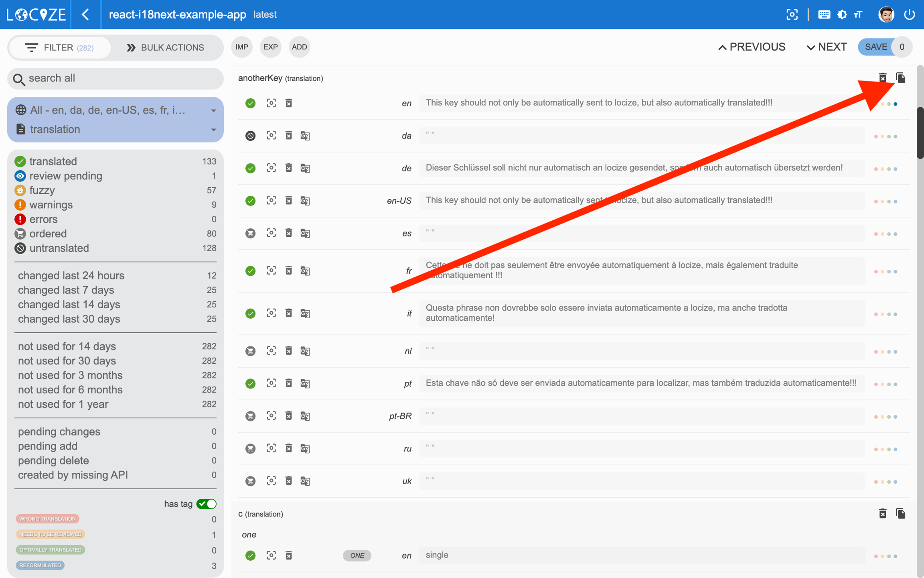The height and width of the screenshot is (578, 924).
Task: Toggle the green translated status on en row
Action: tap(251, 103)
